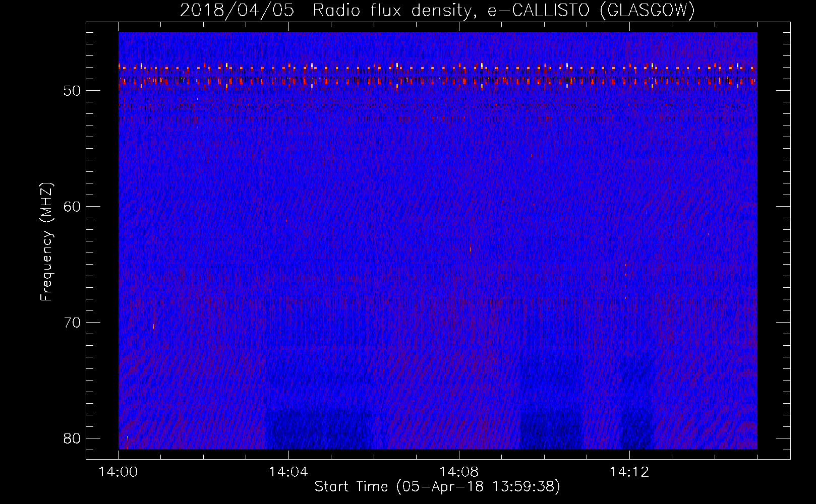Click the 14:08 time tick label
The image size is (816, 504).
[x=458, y=472]
